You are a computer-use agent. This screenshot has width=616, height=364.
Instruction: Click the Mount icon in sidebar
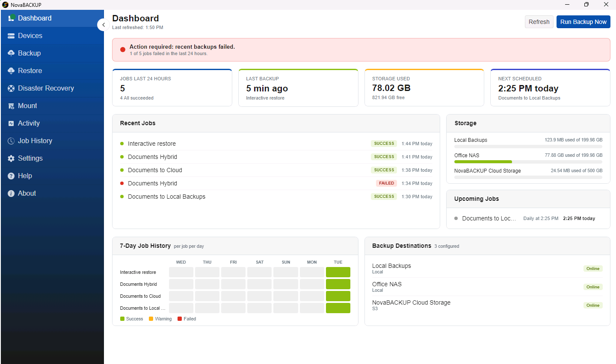click(11, 106)
